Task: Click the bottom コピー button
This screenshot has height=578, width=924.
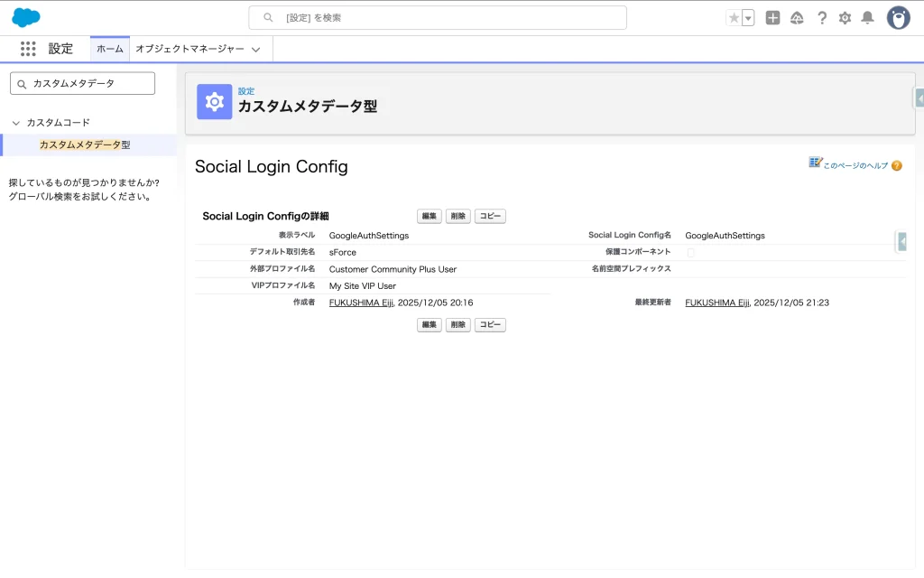Action: click(490, 325)
